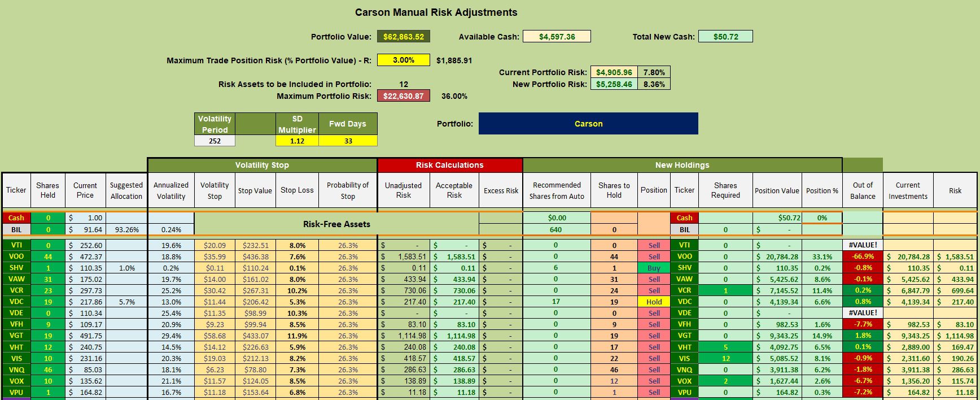Click the VTI Sell position cell
This screenshot has height=400, width=980.
654,245
